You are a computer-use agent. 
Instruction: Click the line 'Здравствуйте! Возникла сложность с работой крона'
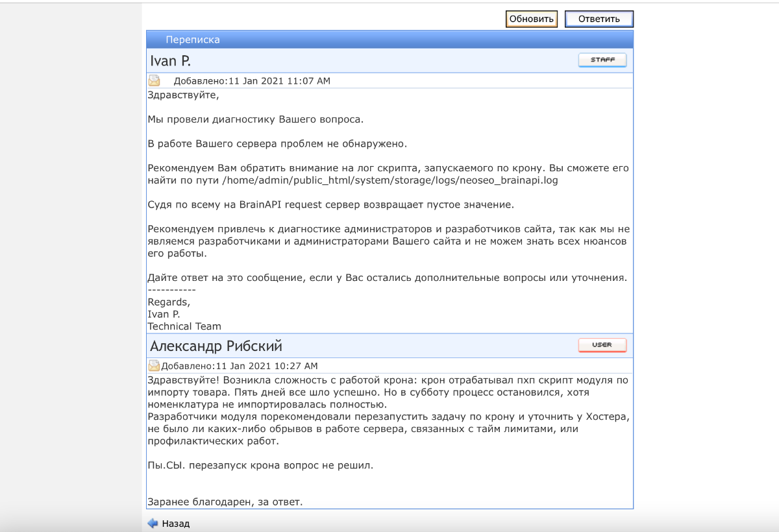point(388,380)
